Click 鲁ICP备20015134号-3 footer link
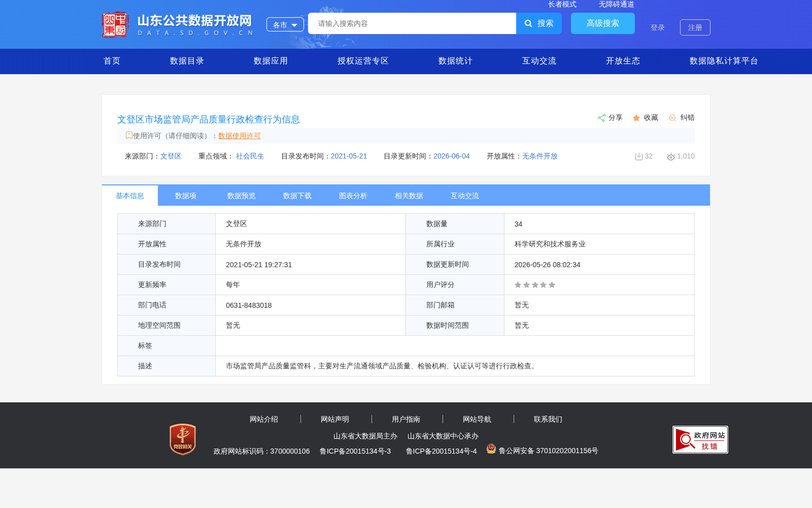The width and height of the screenshot is (812, 508). [x=355, y=451]
